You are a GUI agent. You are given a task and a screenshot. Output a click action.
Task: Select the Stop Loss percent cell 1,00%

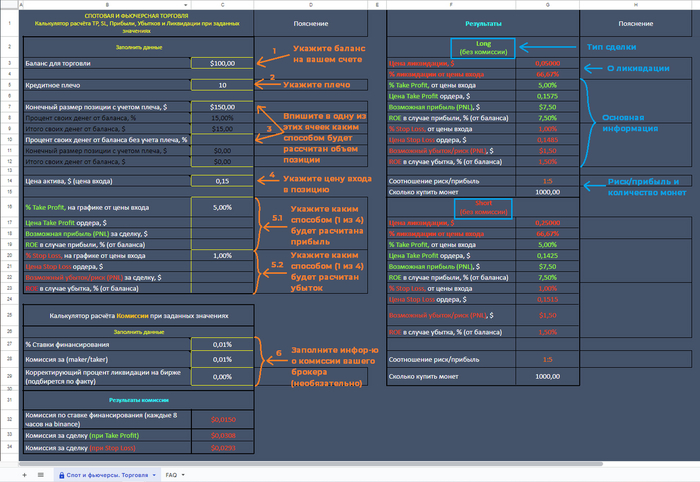(x=222, y=255)
